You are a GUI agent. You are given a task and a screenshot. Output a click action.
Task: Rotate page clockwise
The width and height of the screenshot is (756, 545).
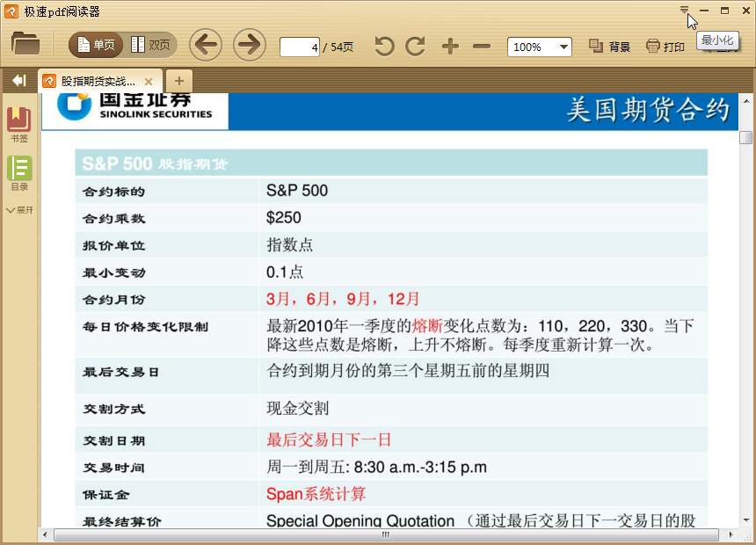[x=415, y=47]
